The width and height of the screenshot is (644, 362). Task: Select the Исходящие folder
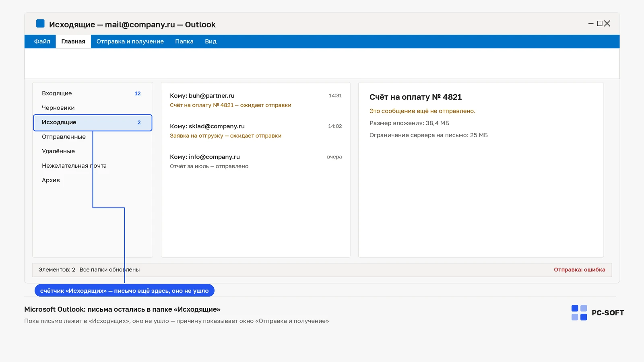[x=93, y=123]
